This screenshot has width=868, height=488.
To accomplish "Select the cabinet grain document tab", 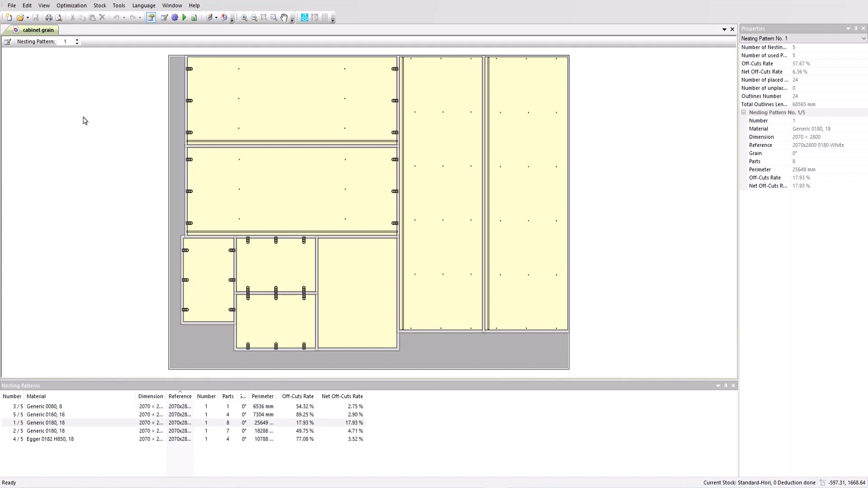I will click(38, 30).
